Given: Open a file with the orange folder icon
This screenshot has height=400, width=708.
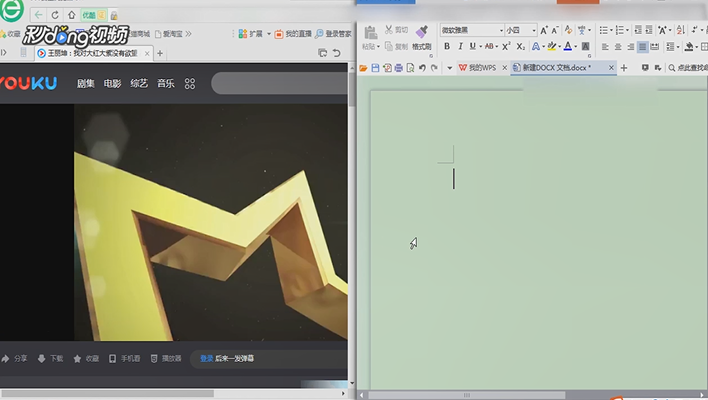Looking at the screenshot, I should point(363,68).
